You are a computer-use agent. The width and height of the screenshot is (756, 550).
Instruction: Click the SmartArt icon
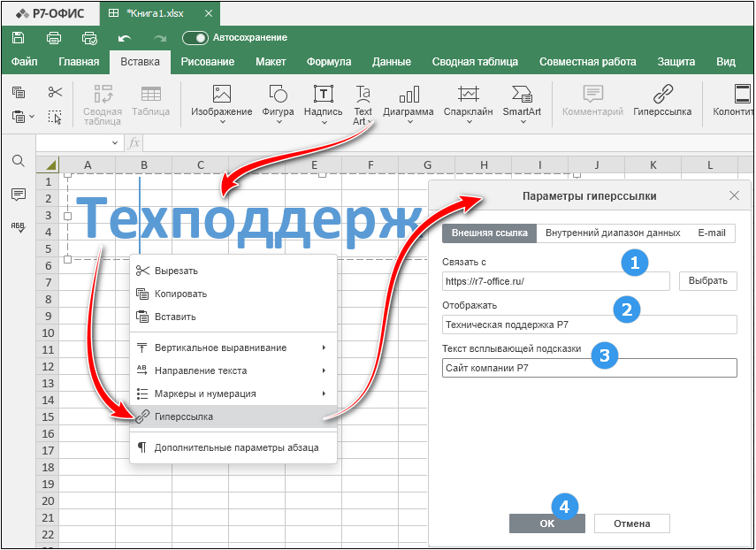[523, 95]
